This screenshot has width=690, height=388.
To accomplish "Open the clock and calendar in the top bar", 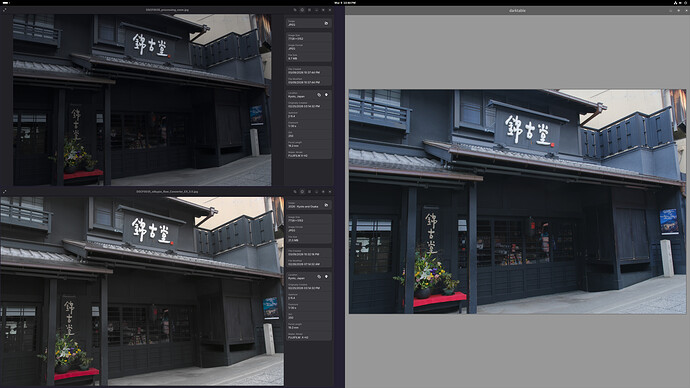I will [345, 3].
